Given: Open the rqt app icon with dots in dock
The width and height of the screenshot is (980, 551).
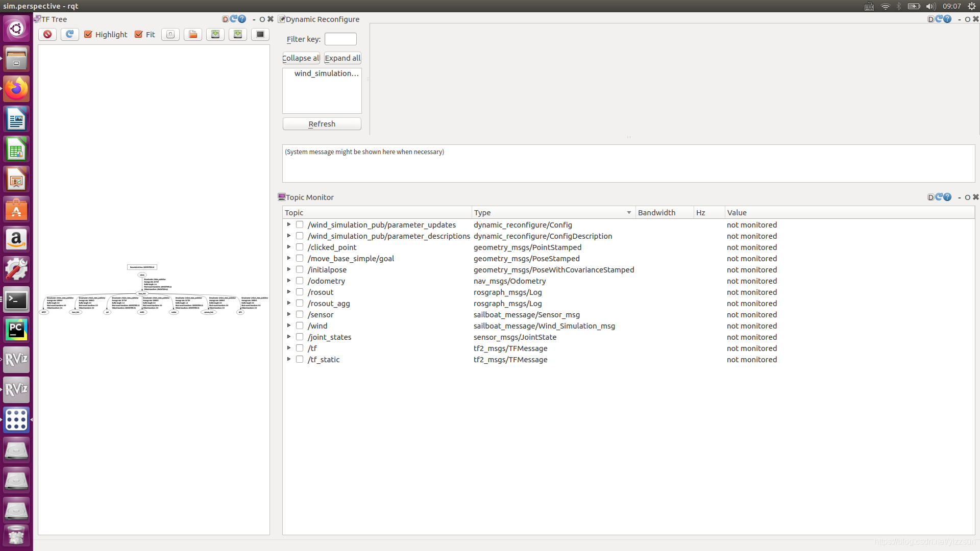Looking at the screenshot, I should click(16, 420).
